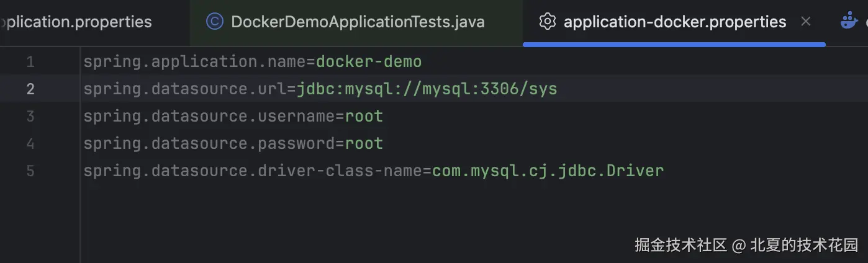Click the root value of datasource password
This screenshot has height=263, width=868.
pyautogui.click(x=364, y=144)
